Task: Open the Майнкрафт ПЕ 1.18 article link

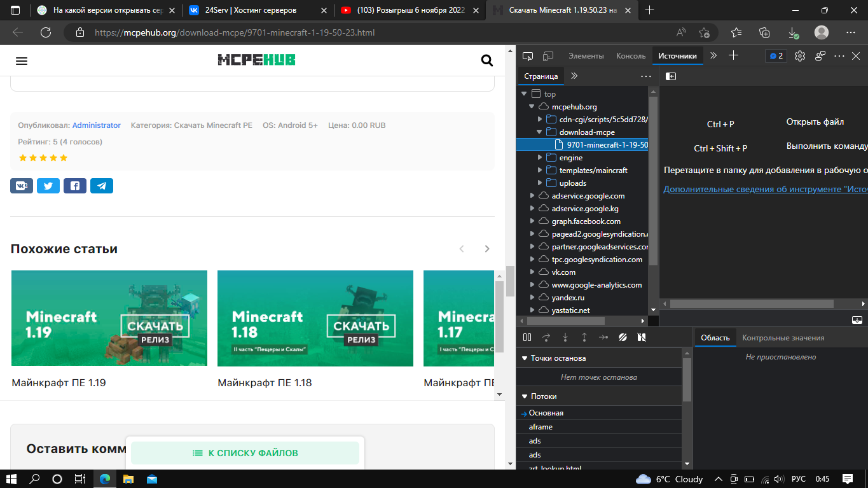Action: pyautogui.click(x=265, y=383)
